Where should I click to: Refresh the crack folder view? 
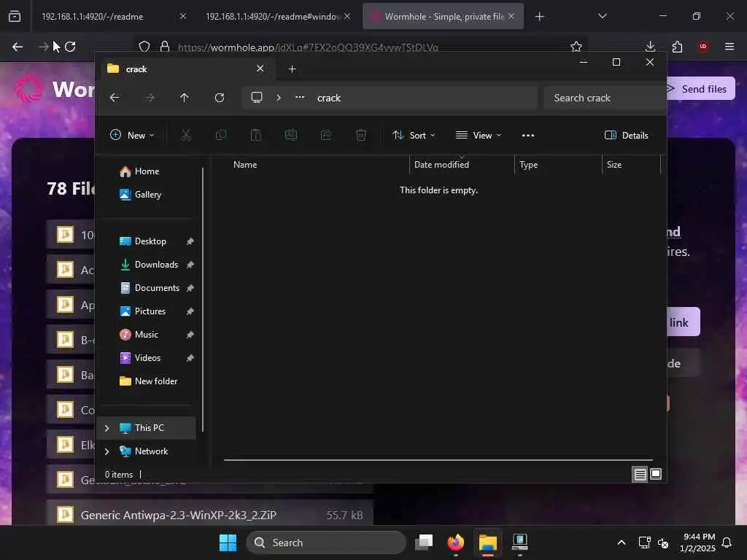point(220,98)
